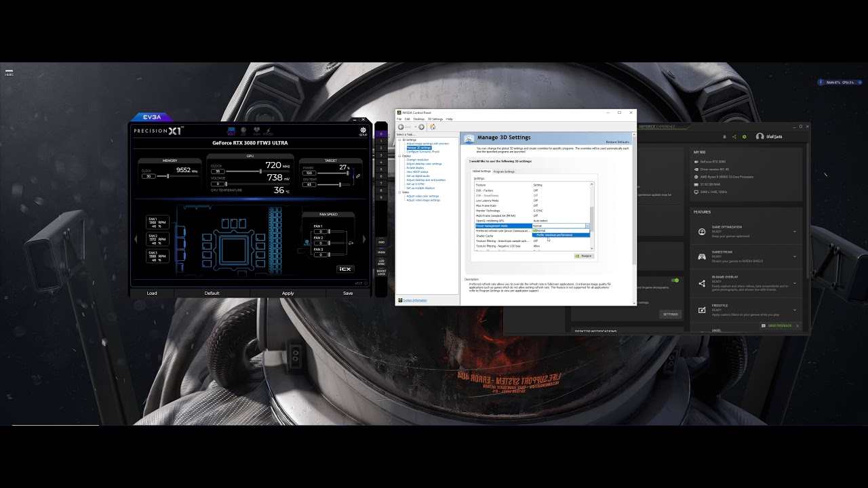868x488 pixels.
Task: Switch to the Global Settings tab
Action: [481, 171]
